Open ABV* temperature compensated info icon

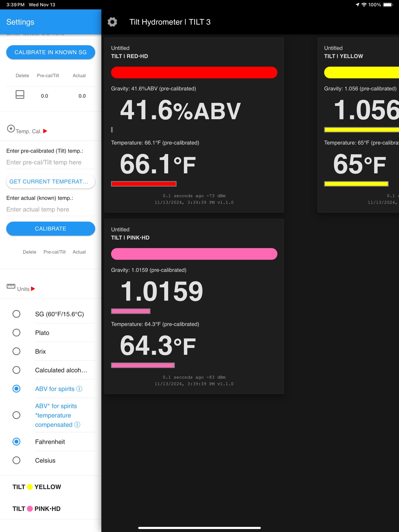pos(77,425)
